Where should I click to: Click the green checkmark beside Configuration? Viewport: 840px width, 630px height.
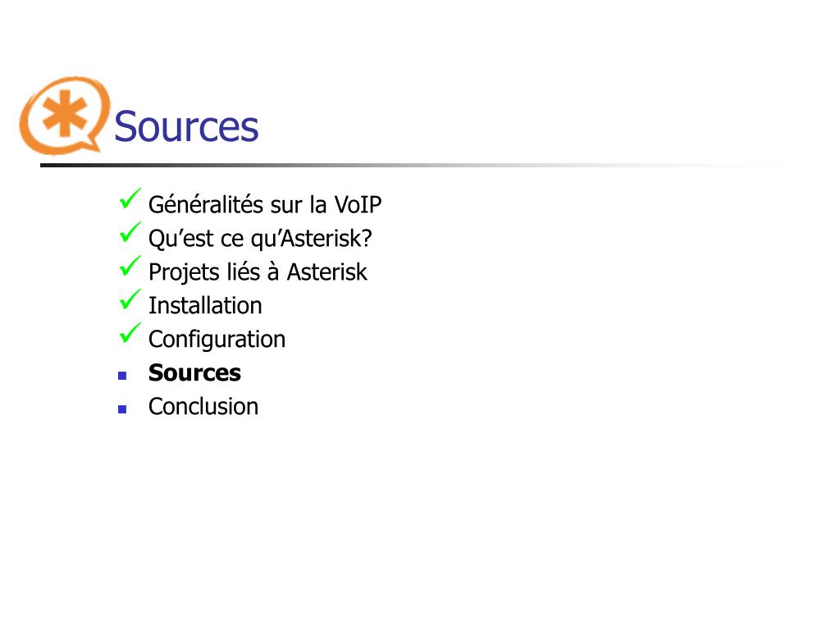click(x=130, y=333)
